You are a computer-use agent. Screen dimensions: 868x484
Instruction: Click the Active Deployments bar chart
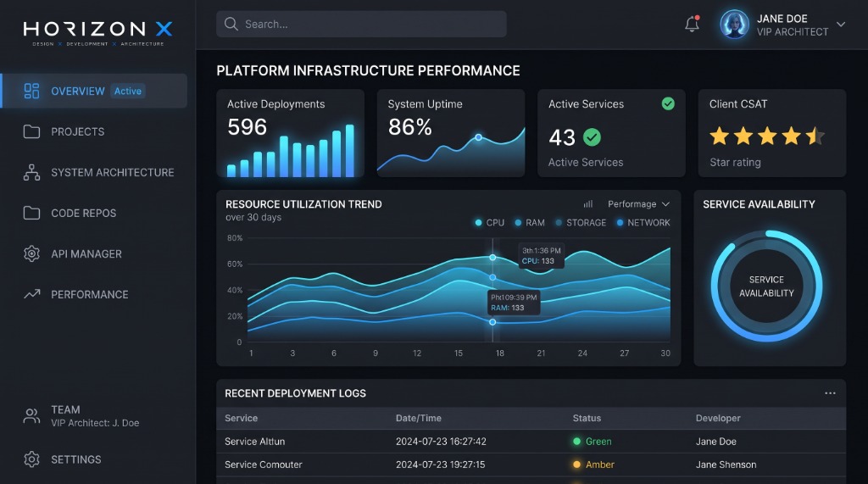[x=290, y=151]
